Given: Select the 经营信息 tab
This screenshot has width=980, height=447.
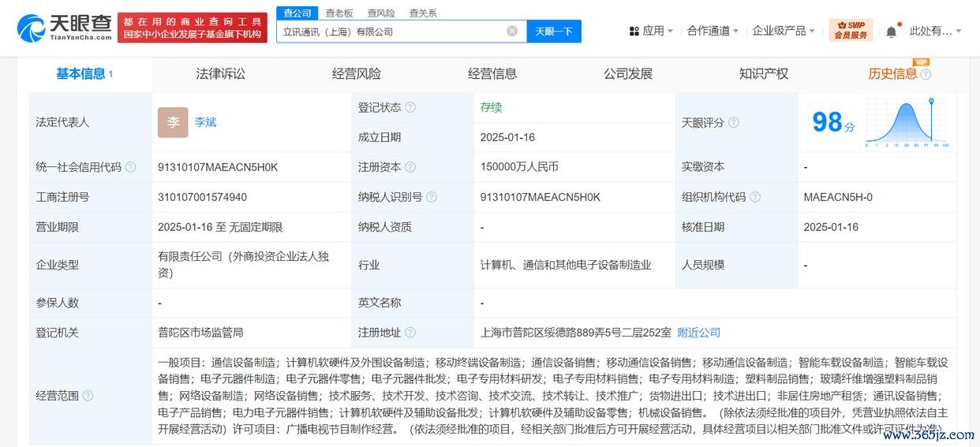Looking at the screenshot, I should tap(492, 73).
